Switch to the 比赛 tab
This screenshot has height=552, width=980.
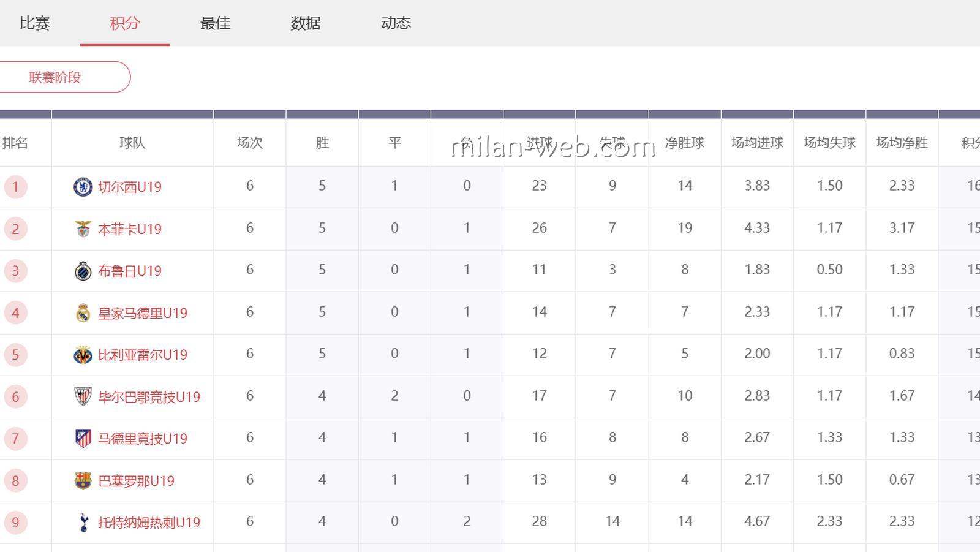pyautogui.click(x=35, y=23)
